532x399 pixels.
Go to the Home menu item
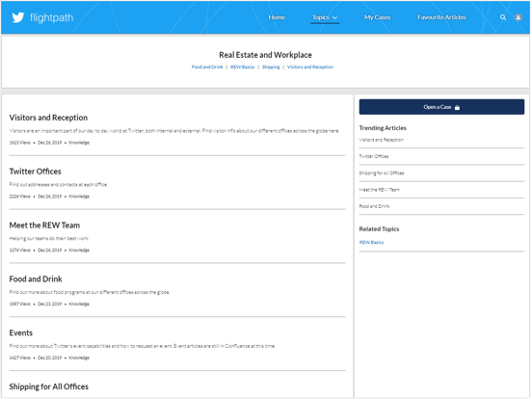[277, 17]
